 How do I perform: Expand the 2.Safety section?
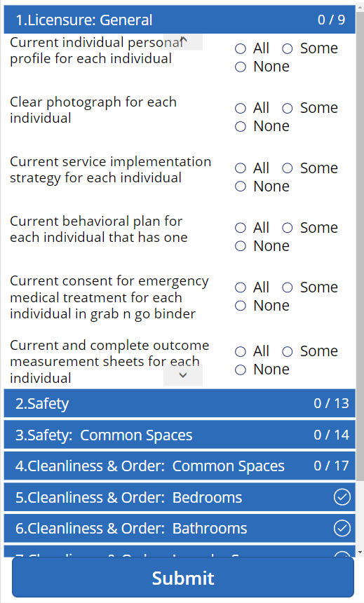point(180,403)
